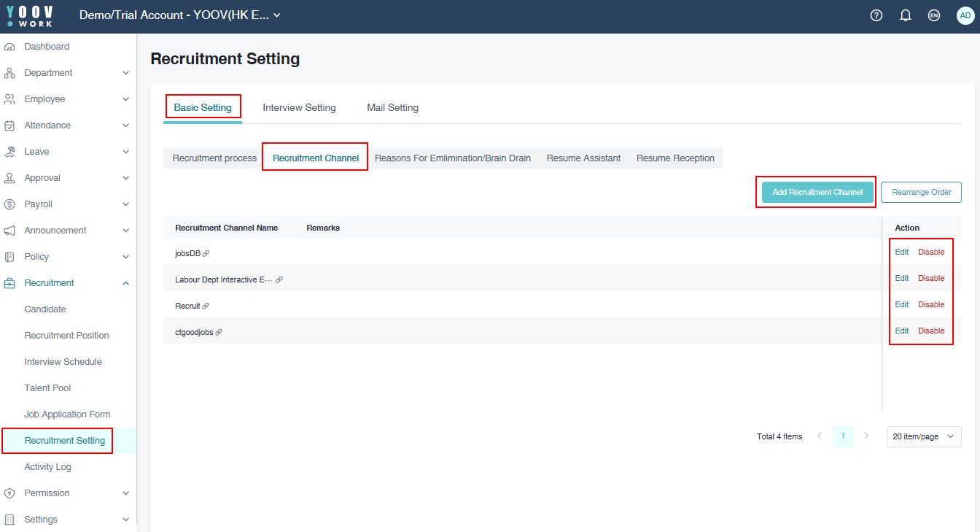Viewport: 980px width, 532px height.
Task: Open the notifications bell icon
Action: 906,15
